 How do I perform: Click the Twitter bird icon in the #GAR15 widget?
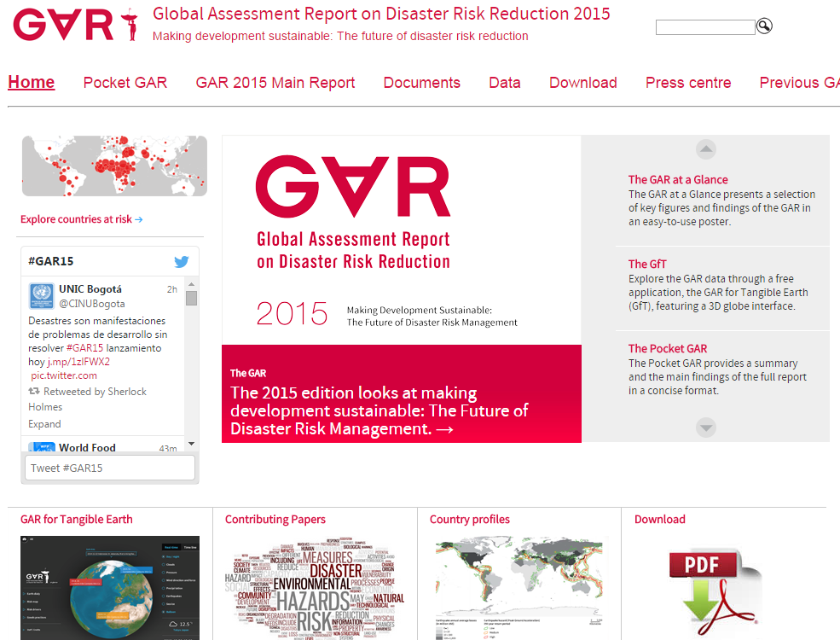tap(182, 262)
